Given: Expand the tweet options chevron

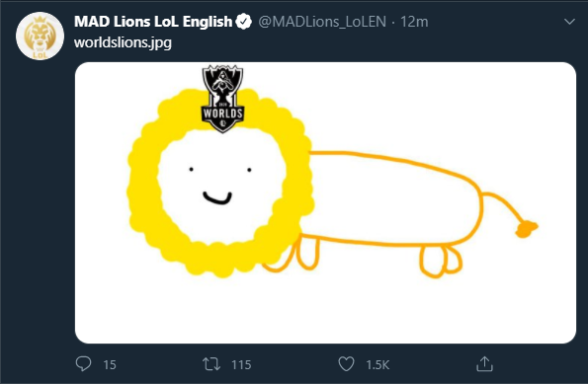Looking at the screenshot, I should coord(569,22).
